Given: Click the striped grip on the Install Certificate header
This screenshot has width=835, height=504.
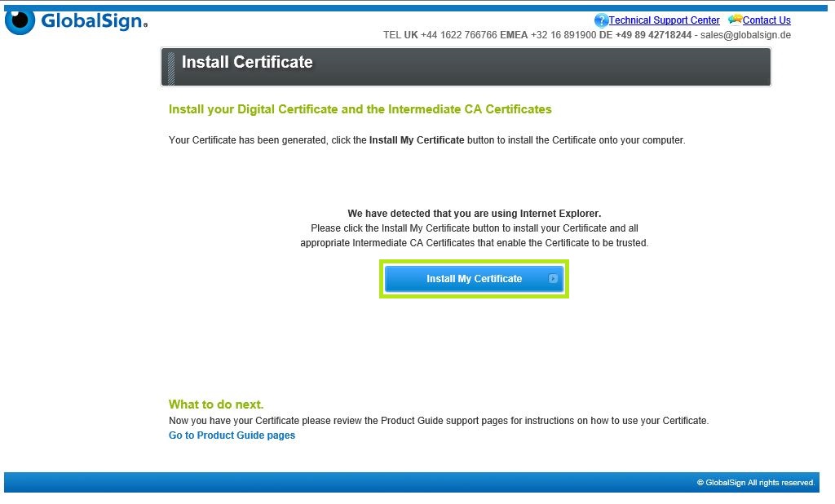Looking at the screenshot, I should pos(170,68).
